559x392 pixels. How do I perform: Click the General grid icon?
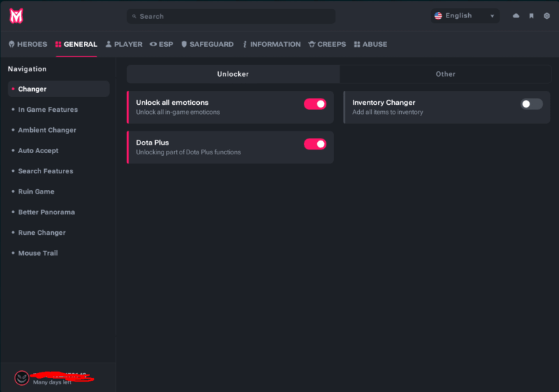tap(58, 44)
